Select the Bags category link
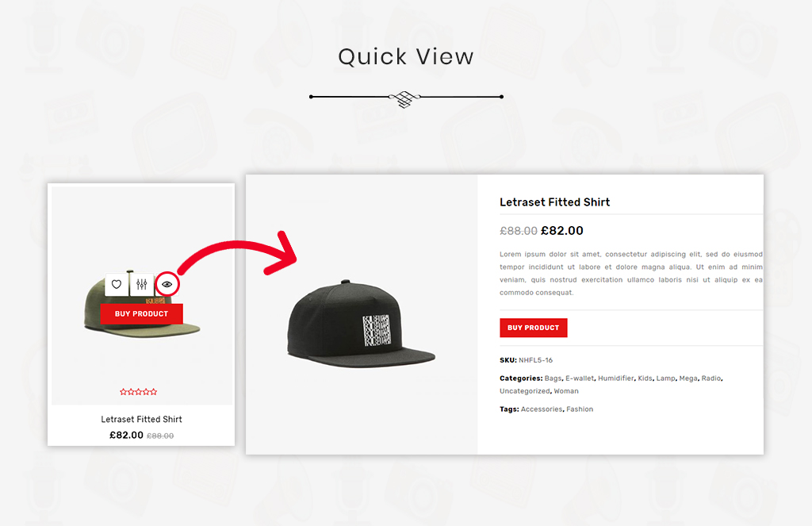The image size is (812, 526). [553, 378]
